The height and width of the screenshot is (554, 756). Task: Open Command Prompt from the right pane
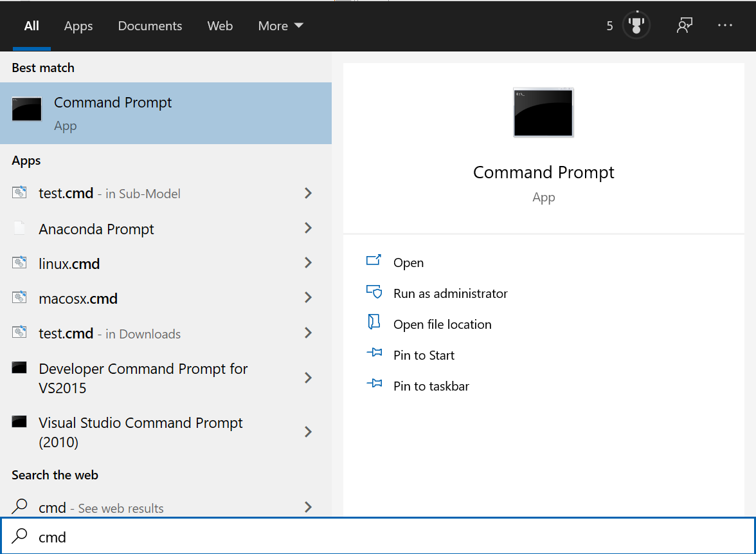click(408, 263)
